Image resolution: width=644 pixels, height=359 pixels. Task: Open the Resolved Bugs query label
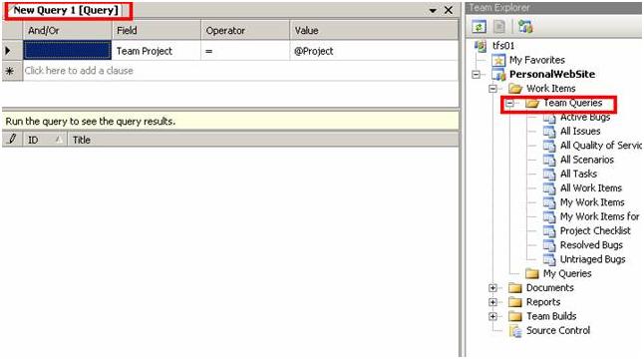tap(591, 245)
